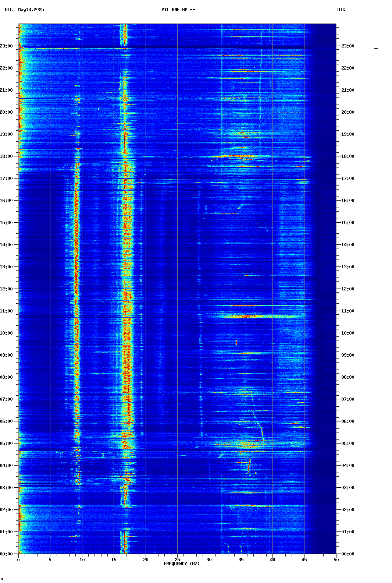
Task: Select the station title PYL HNE HP --
Action: [178, 10]
